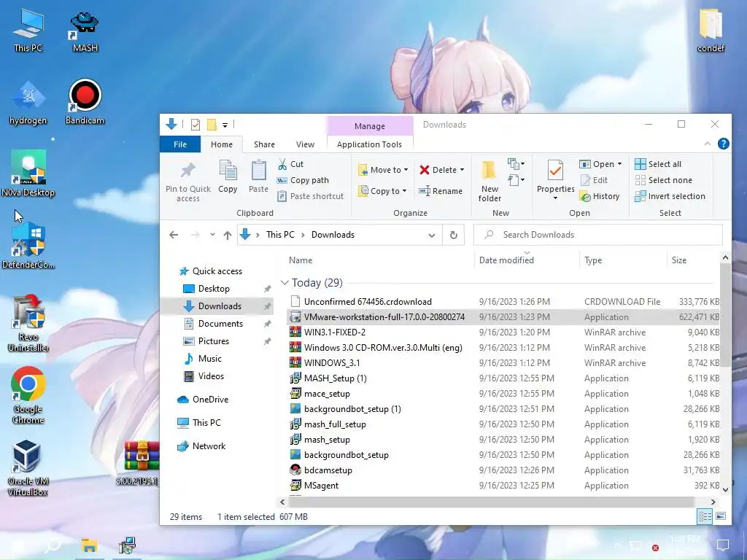Select Home ribbon tab

(222, 144)
